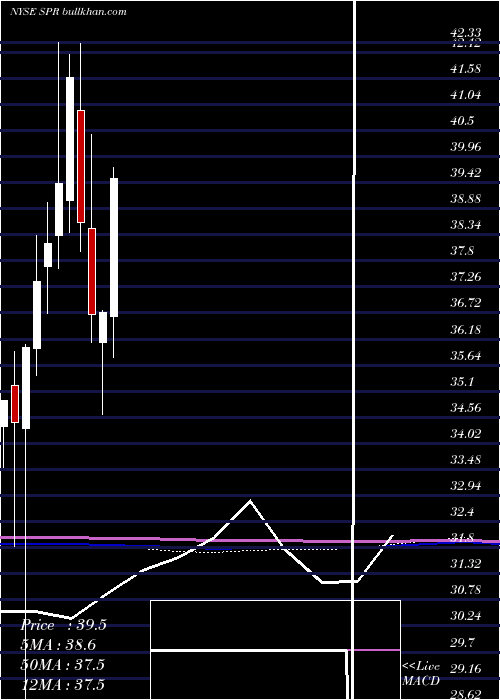Click the 36.72 price axis label
This screenshot has height=700, width=500.
click(466, 303)
